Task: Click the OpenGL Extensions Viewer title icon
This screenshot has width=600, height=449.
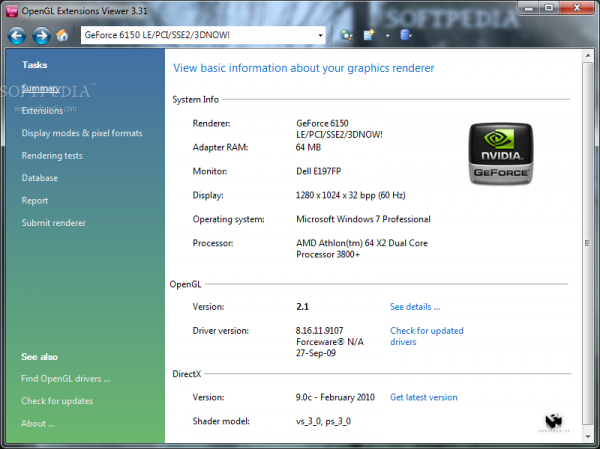Action: pos(13,11)
